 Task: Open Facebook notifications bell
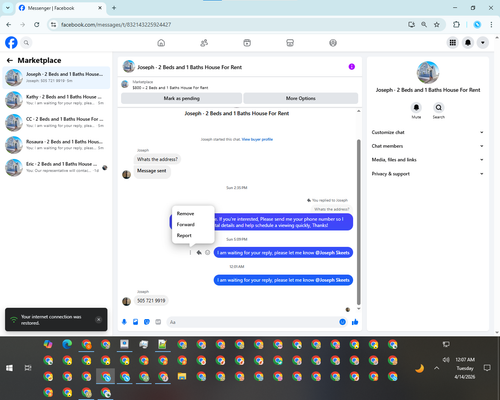pos(468,43)
